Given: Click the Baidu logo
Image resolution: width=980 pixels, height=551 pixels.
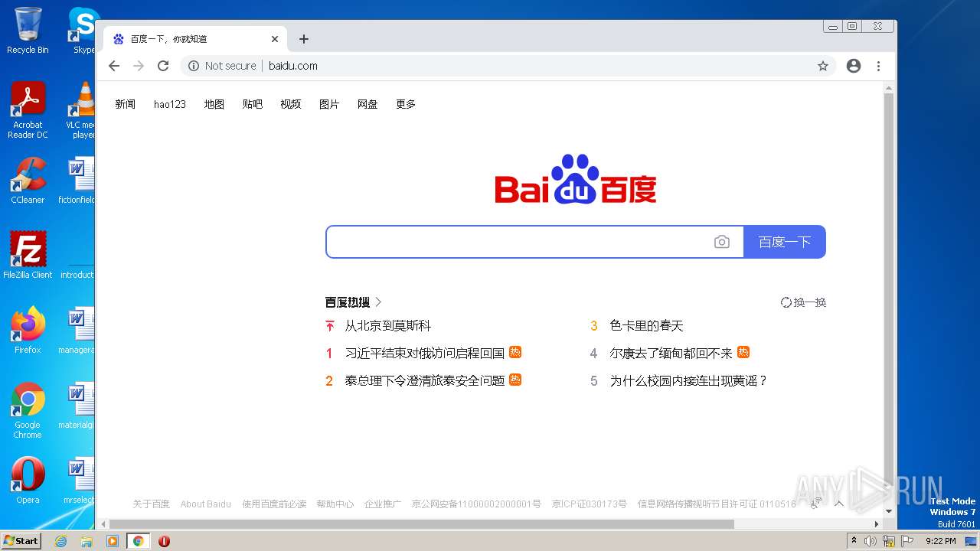Looking at the screenshot, I should (x=576, y=179).
